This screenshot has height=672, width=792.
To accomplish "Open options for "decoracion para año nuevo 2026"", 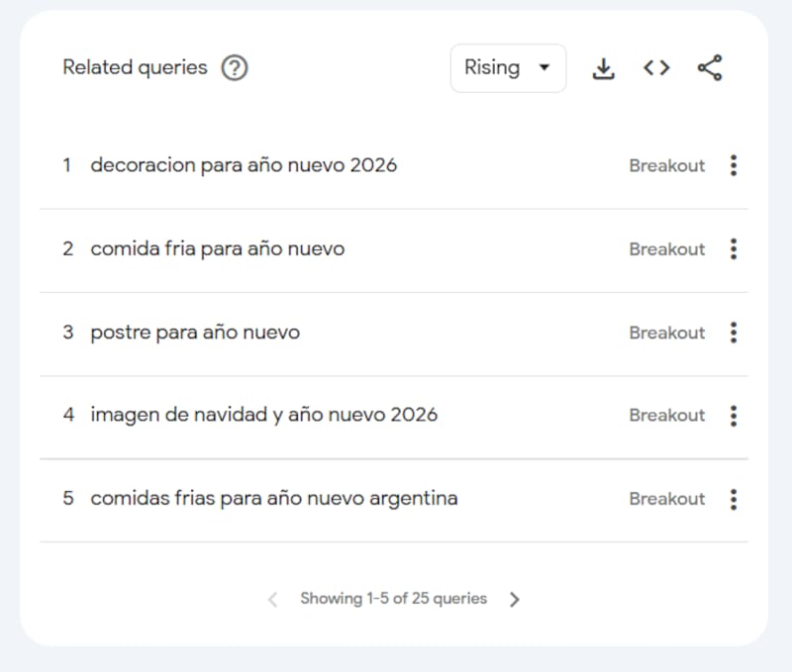I will (x=734, y=165).
